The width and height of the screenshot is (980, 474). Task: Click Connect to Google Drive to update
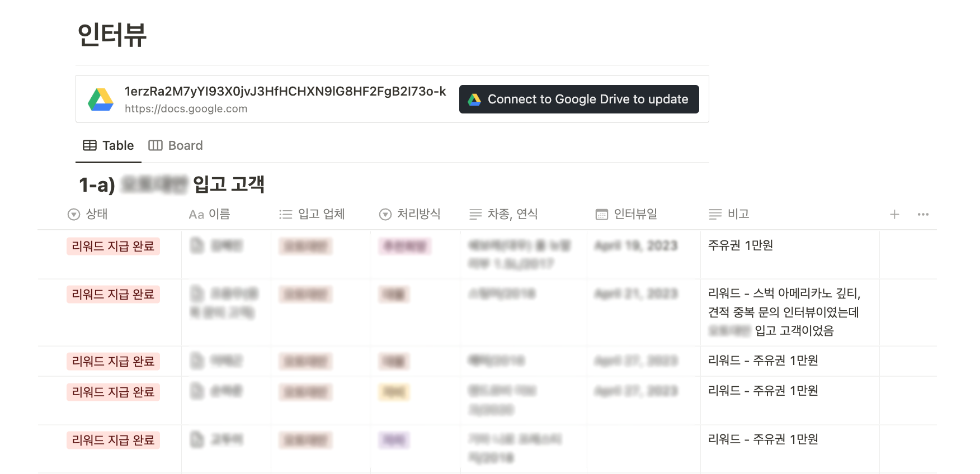578,99
